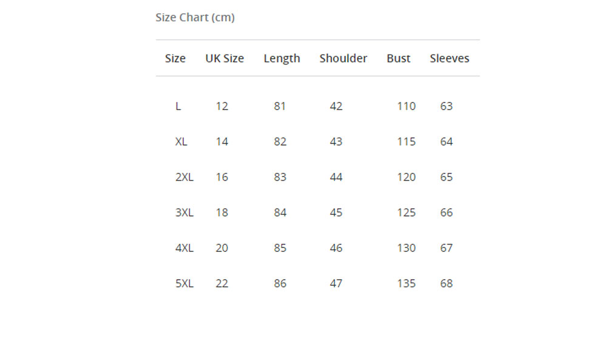
Task: Select the bust value 135
Action: [406, 283]
